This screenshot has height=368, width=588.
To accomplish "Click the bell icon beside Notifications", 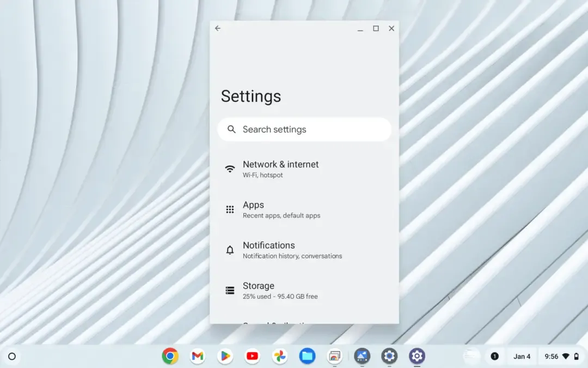I will coord(230,250).
